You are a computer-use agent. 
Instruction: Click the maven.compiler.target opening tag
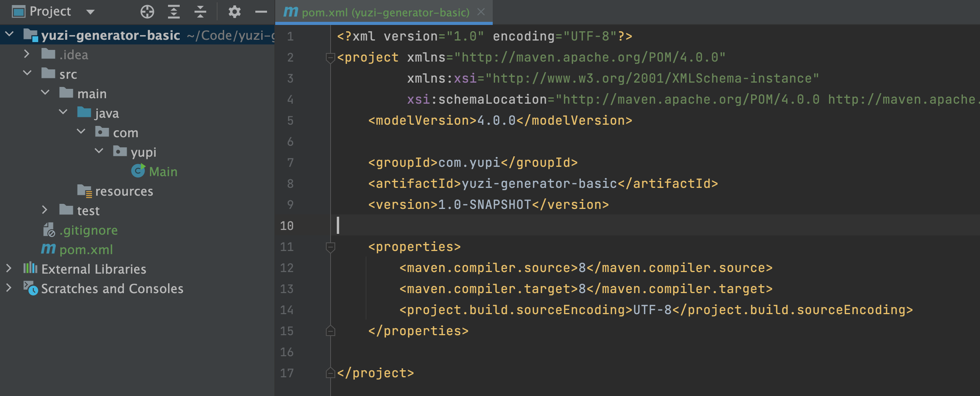click(489, 289)
